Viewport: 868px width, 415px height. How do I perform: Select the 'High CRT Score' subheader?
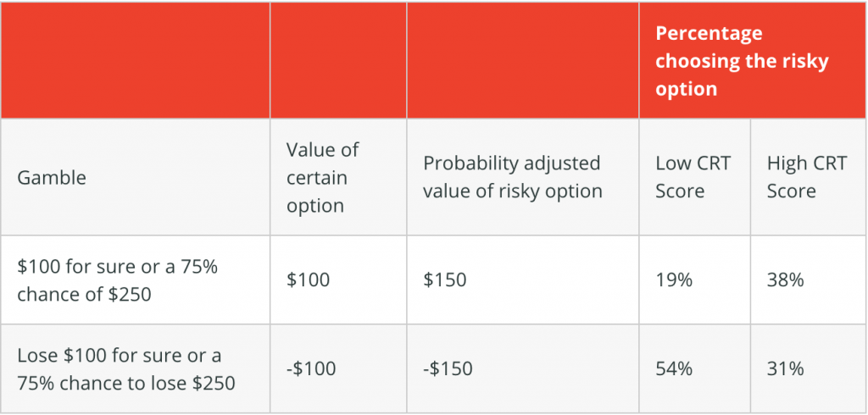pyautogui.click(x=807, y=178)
